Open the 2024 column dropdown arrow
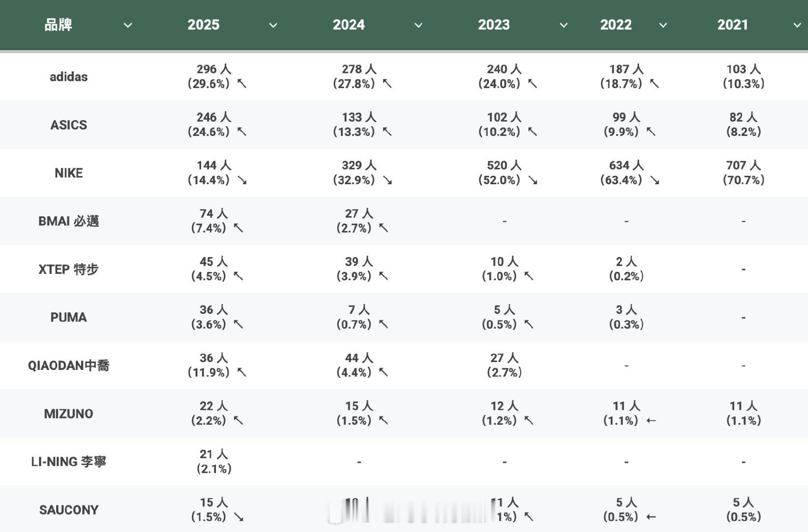The image size is (808, 532). [418, 25]
